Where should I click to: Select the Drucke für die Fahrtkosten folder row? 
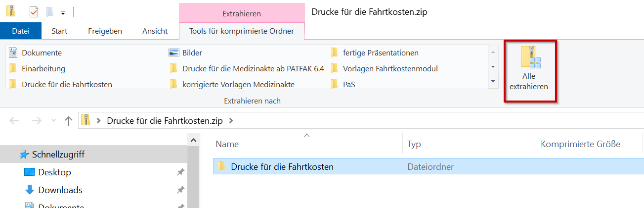pyautogui.click(x=282, y=167)
